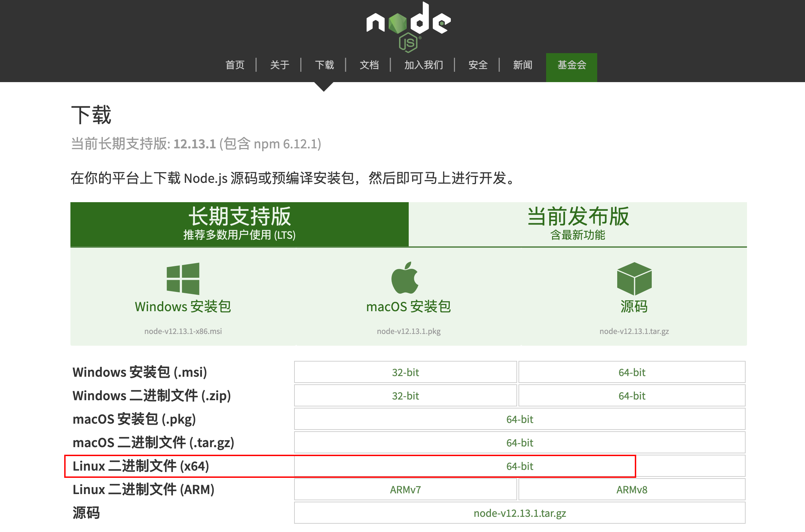Click the Windows logo icon
The image size is (805, 532).
[x=183, y=278]
